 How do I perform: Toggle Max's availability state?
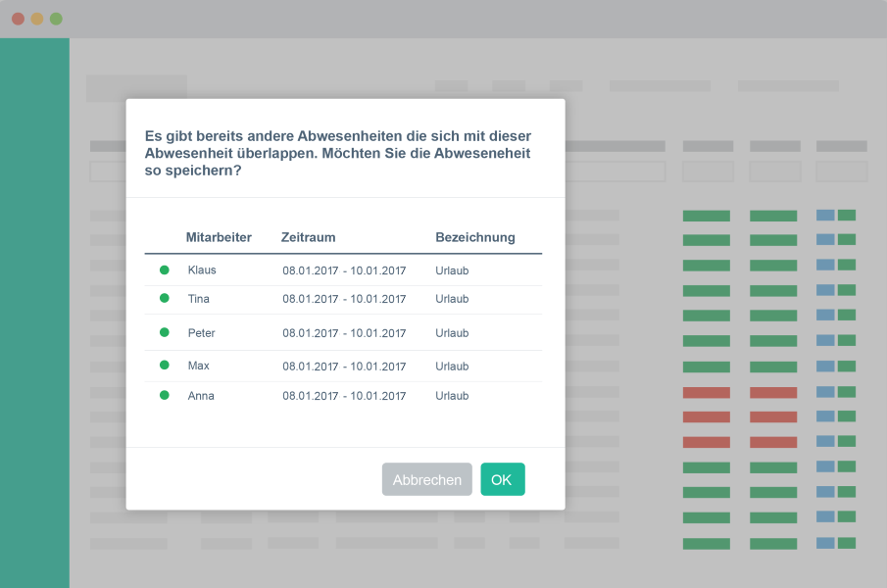[x=164, y=365]
